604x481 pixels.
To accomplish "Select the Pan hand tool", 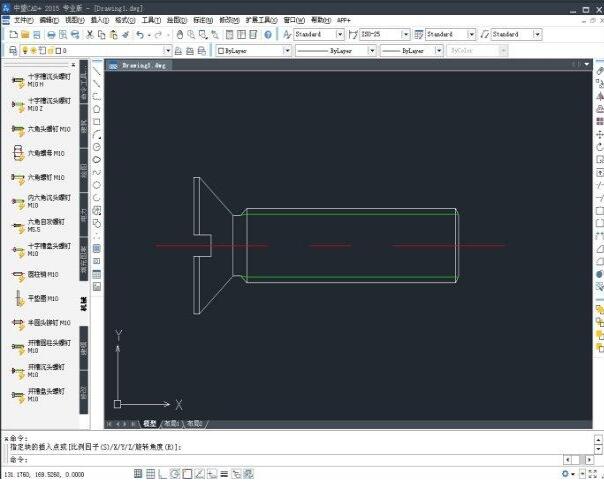I will click(x=180, y=35).
